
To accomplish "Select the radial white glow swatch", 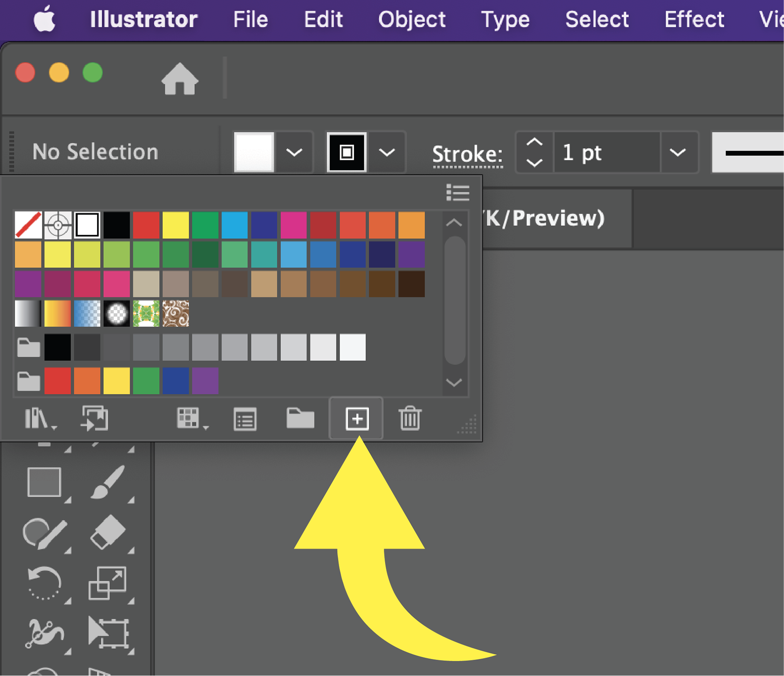I will (116, 313).
